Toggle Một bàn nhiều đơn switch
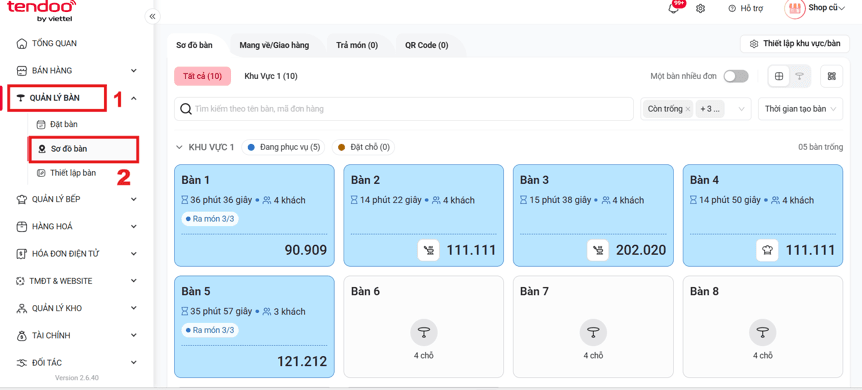 [x=736, y=76]
